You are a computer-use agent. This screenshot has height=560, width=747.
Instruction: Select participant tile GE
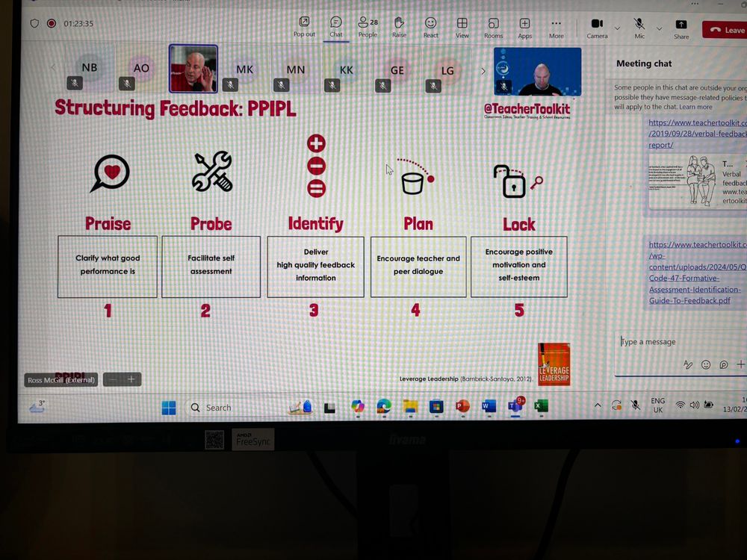point(397,72)
